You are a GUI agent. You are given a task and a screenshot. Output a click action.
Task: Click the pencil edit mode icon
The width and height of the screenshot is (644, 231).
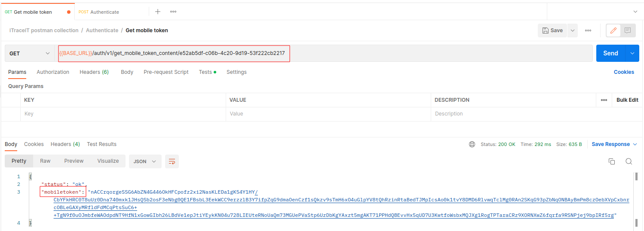[x=613, y=30]
